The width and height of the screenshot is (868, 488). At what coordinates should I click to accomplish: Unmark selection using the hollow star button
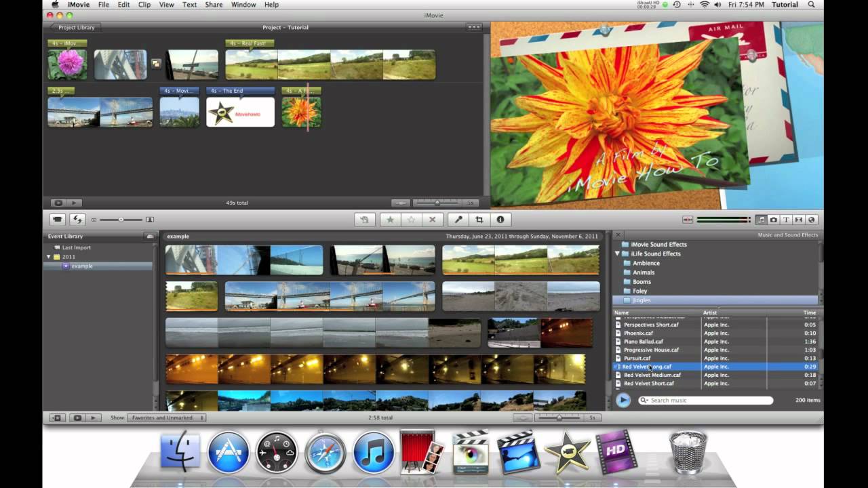pos(411,220)
